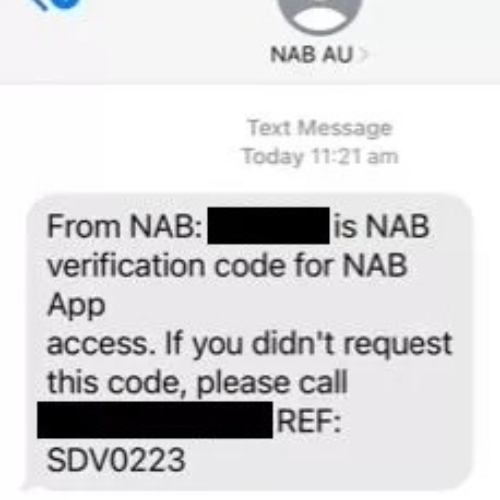
Task: Tap the 'access. If you didn't request' line
Action: click(249, 344)
